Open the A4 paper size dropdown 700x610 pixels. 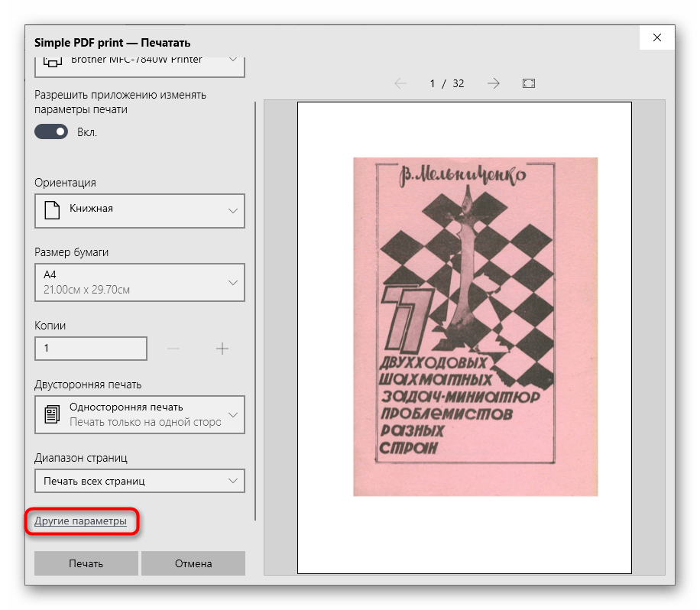(140, 282)
